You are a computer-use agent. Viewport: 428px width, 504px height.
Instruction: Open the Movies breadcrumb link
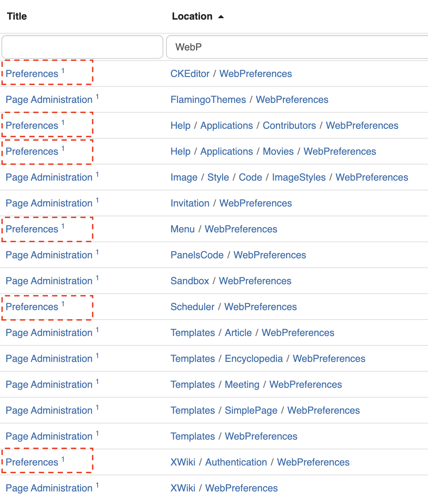[278, 152]
